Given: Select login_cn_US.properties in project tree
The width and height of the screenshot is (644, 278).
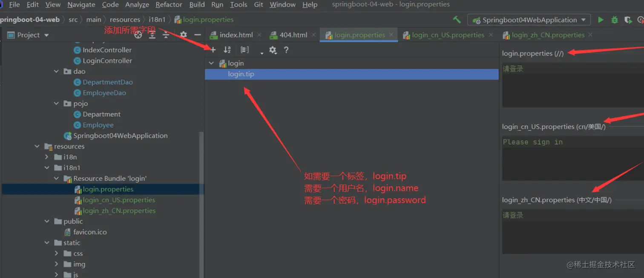Looking at the screenshot, I should [x=119, y=200].
